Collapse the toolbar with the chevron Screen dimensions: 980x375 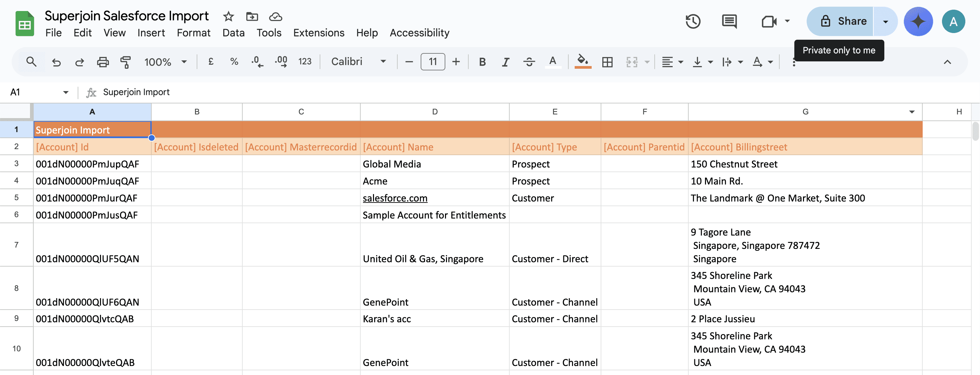(x=947, y=62)
